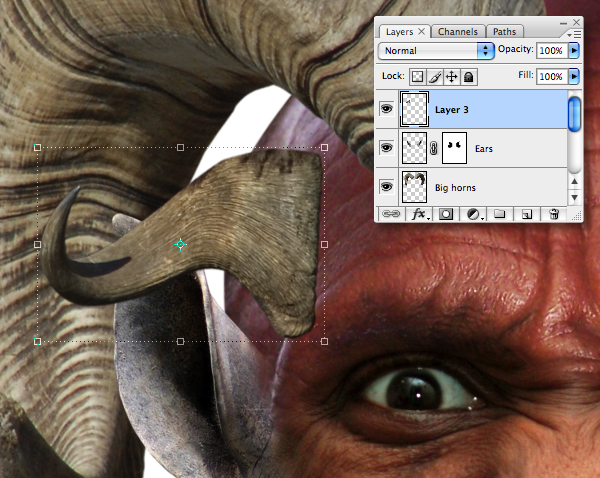Screen dimensions: 600x478
Task: Lock transparent pixels
Action: coord(417,77)
